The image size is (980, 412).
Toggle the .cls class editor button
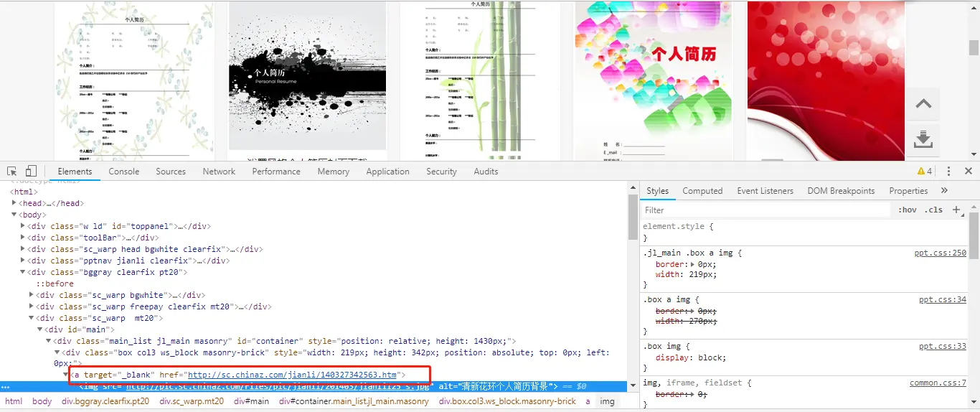934,210
